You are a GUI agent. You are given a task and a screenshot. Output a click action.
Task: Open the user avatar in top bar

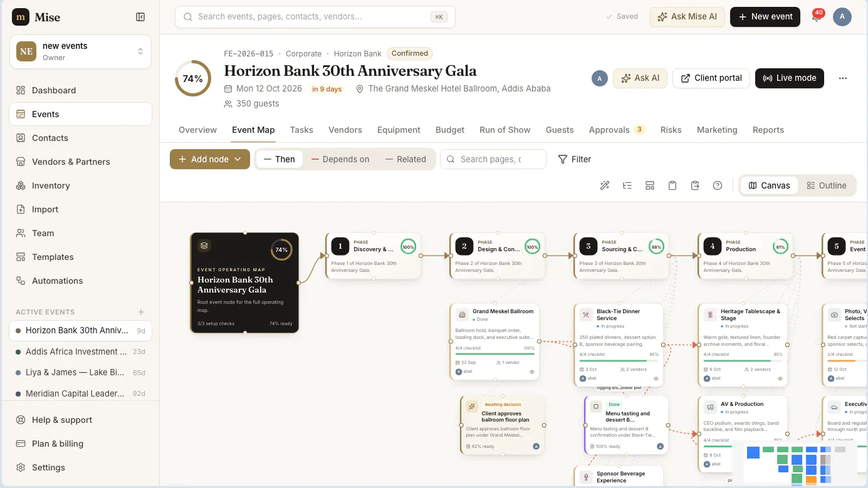(x=842, y=17)
